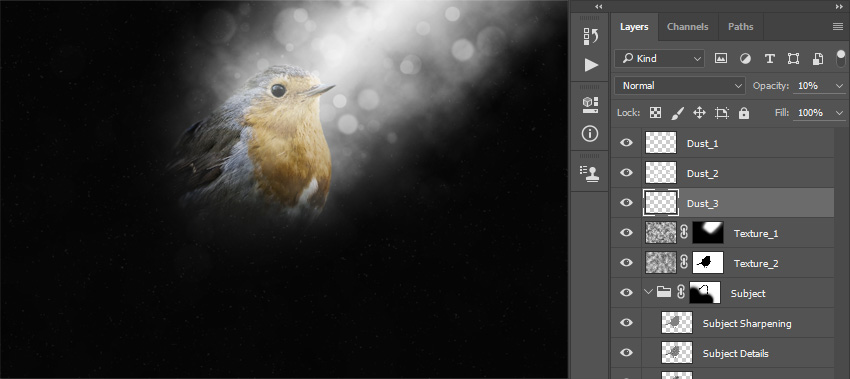Hide the Texture_2 layer

coord(626,262)
